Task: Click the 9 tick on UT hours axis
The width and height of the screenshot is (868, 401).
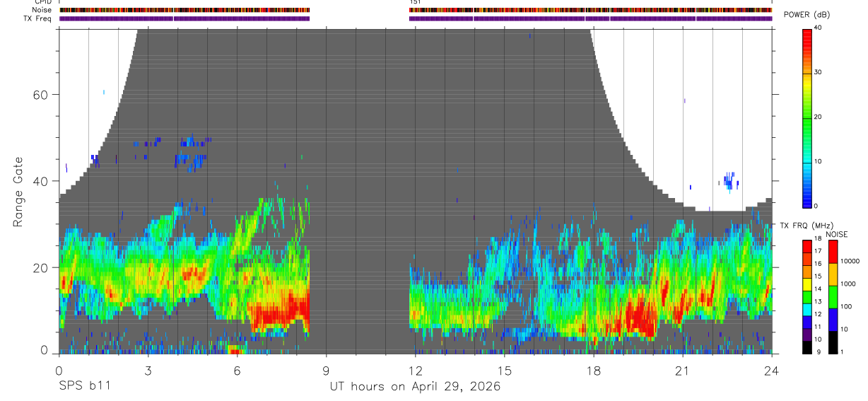Action: (326, 371)
